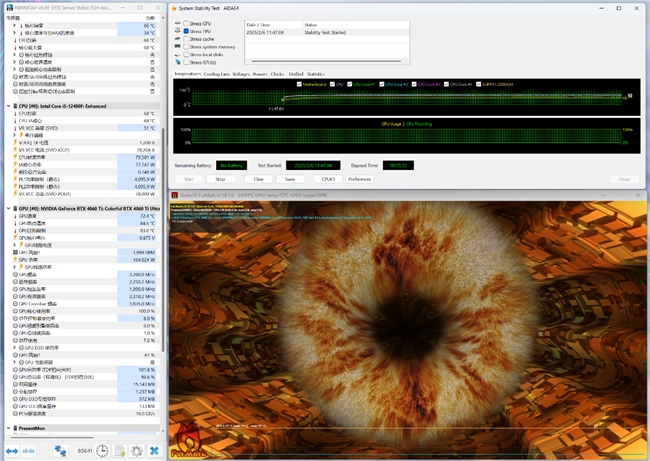650x461 pixels.
Task: Click lightning icon of VR VCC SVID IOUT row
Action: [x=16, y=150]
